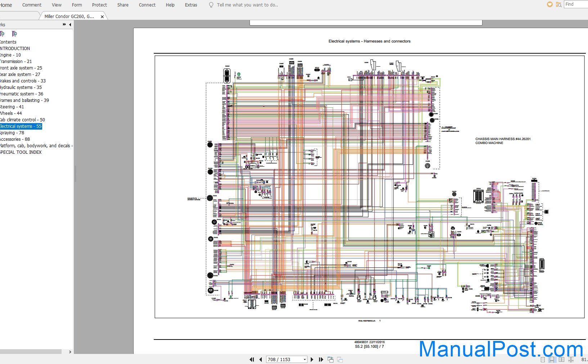The height and width of the screenshot is (364, 588).
Task: Open the INTRODUCTION bookmark
Action: (x=15, y=49)
